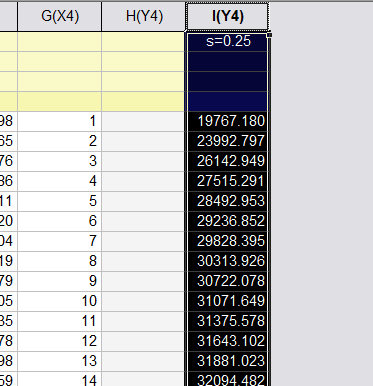Click the cell with value 28492.953

tap(228, 201)
